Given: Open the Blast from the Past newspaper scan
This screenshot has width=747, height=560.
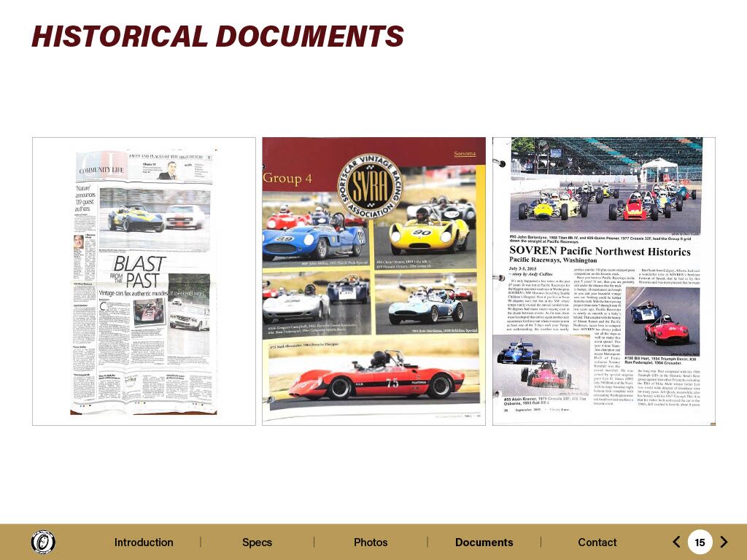Looking at the screenshot, I should tap(144, 281).
